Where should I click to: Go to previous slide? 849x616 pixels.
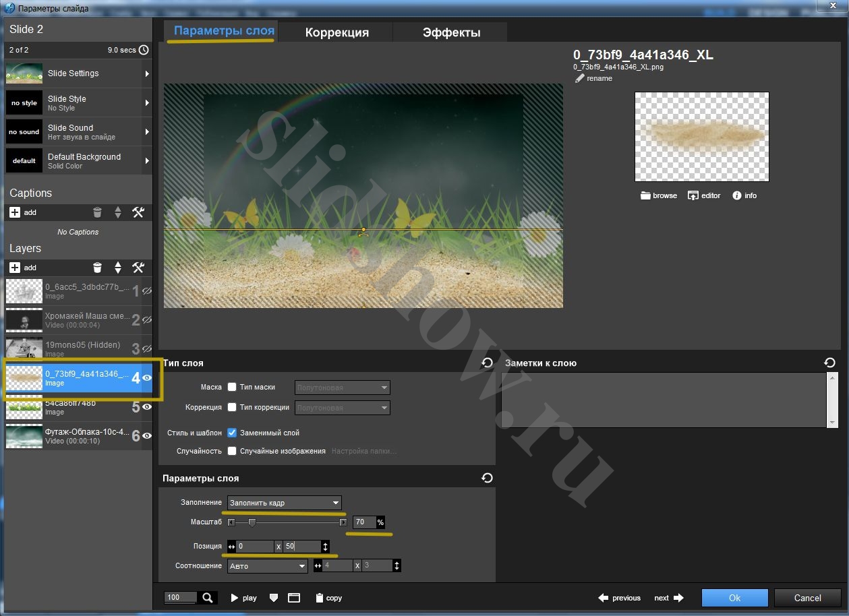tap(619, 598)
